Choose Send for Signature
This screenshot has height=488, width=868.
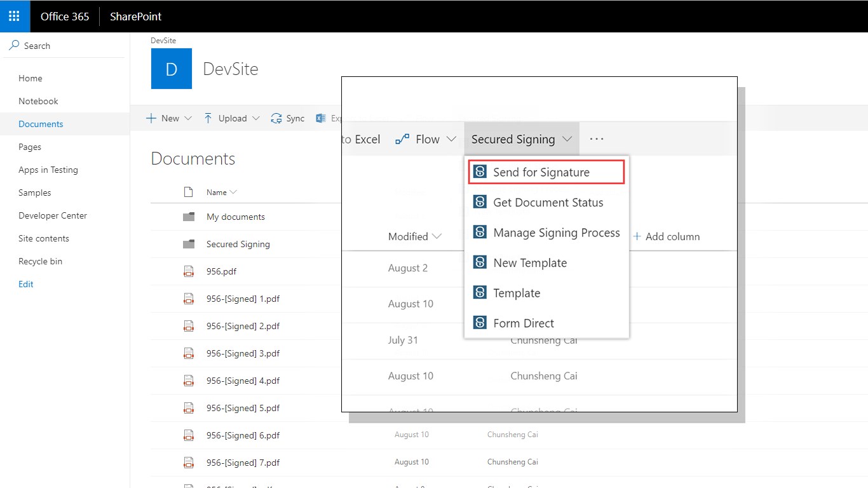pos(546,172)
